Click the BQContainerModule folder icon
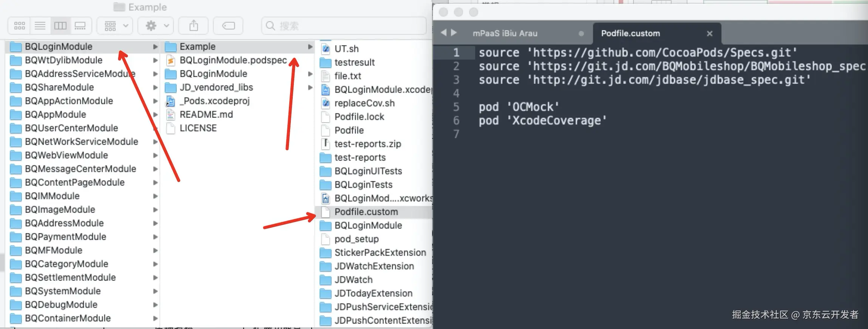 click(x=15, y=318)
